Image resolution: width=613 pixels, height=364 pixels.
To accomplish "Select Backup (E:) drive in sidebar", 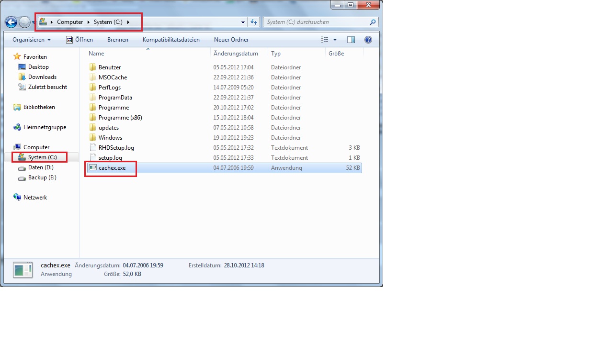I will tap(42, 177).
